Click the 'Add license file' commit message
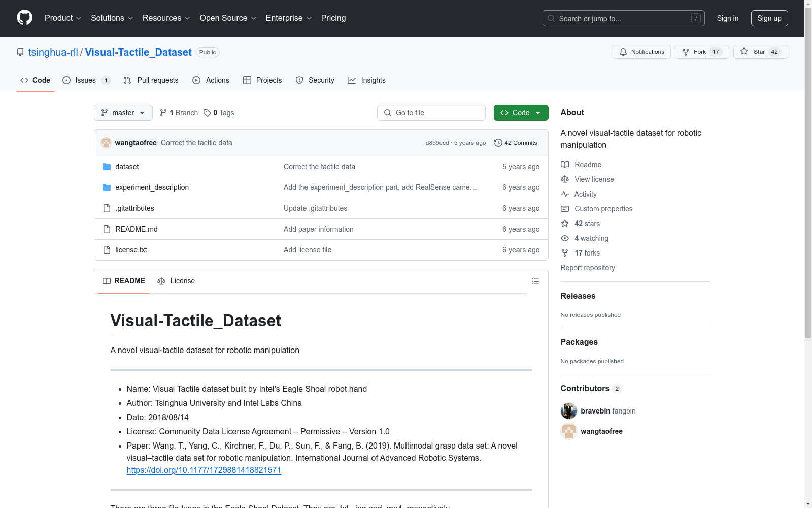 click(308, 250)
